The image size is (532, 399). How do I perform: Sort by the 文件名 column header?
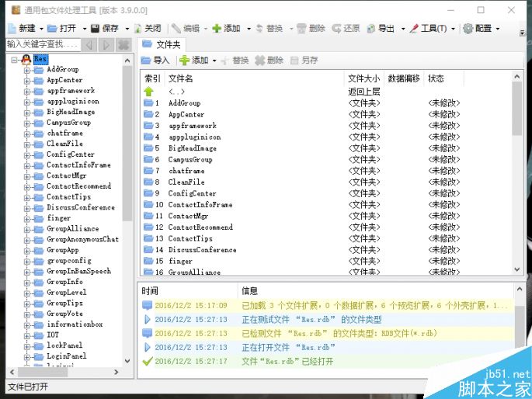(181, 78)
